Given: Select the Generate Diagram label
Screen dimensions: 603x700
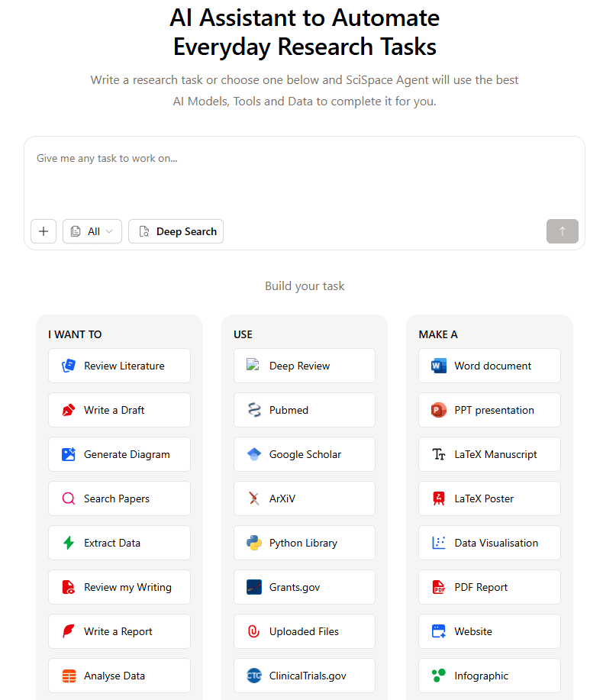Looking at the screenshot, I should [127, 454].
